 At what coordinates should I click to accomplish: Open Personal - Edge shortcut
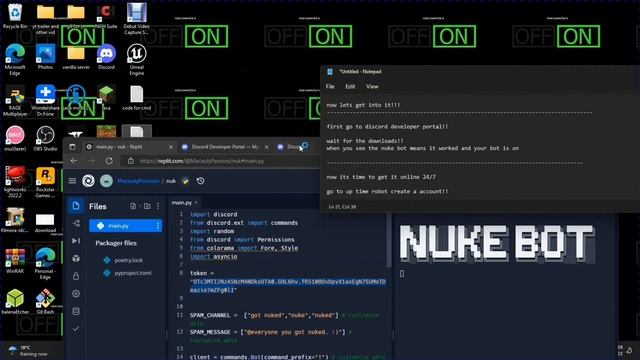(45, 264)
